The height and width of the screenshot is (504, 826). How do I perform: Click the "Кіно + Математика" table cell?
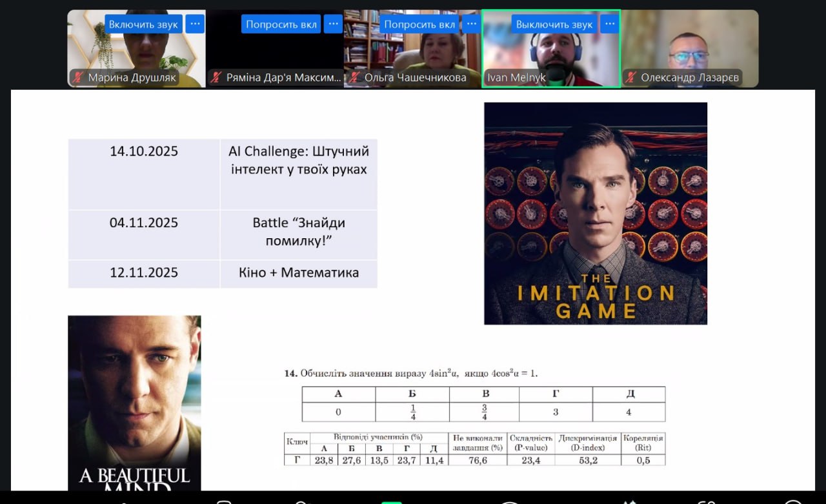coord(298,273)
